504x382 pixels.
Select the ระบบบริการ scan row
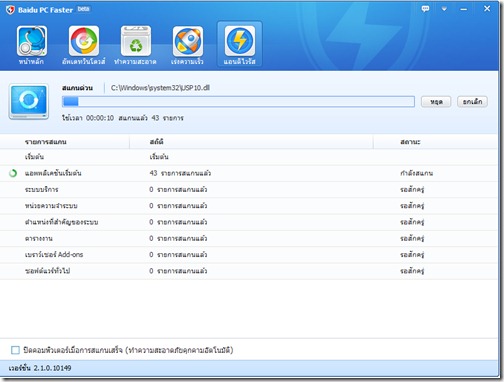pos(248,190)
